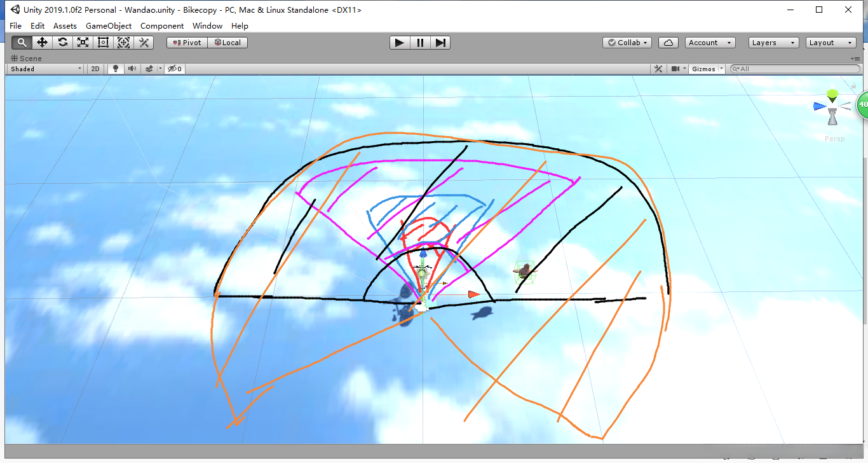Open the Scene view tools settings icon

tap(659, 69)
